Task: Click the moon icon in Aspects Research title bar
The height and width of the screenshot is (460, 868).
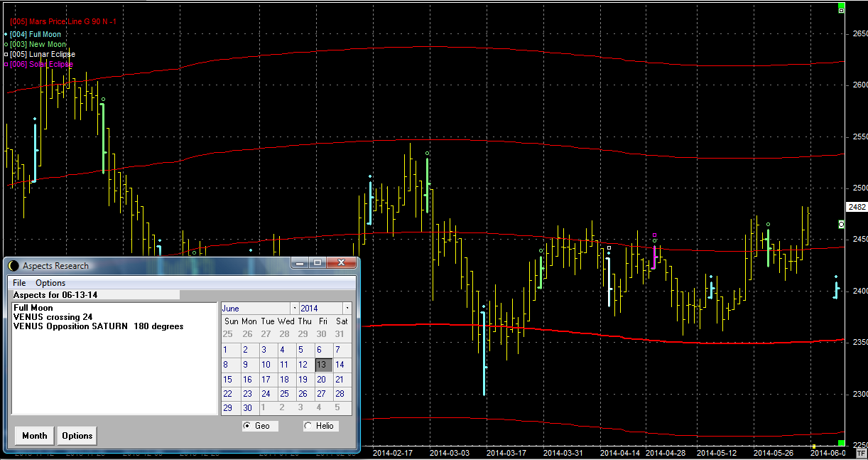Action: coord(13,265)
